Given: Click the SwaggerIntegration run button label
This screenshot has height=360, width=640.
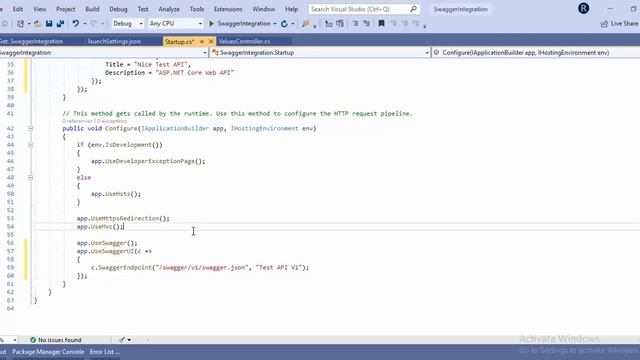Looking at the screenshot, I should pos(244,24).
